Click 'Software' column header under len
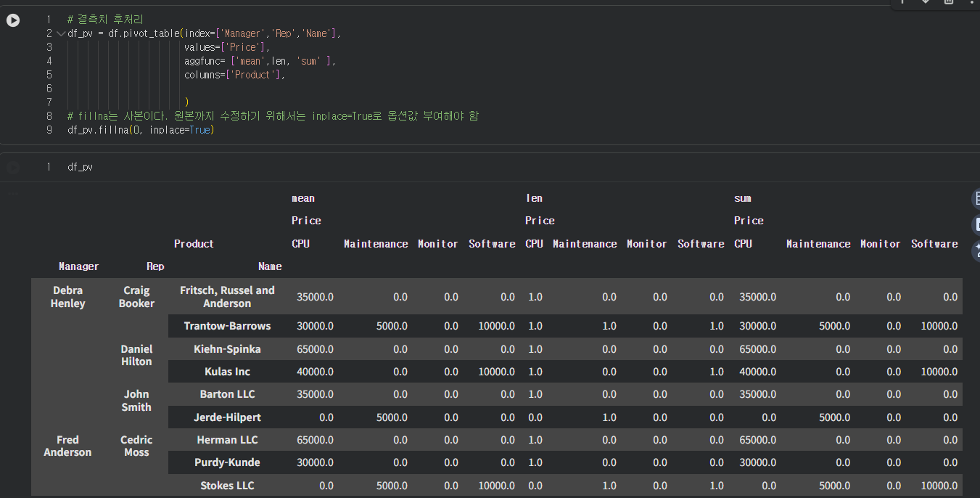980x498 pixels. point(701,244)
